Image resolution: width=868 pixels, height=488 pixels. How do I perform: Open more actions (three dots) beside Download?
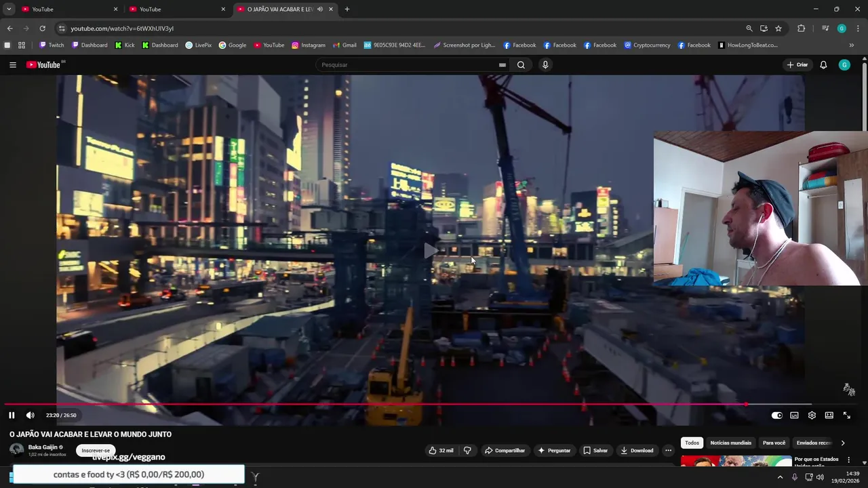pyautogui.click(x=668, y=450)
